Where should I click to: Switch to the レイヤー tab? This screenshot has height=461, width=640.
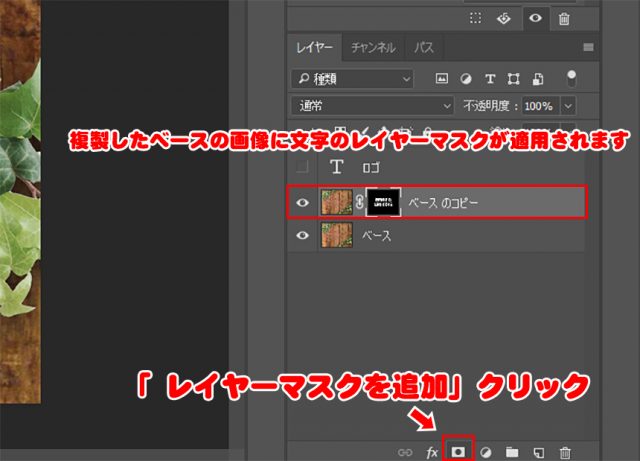314,48
